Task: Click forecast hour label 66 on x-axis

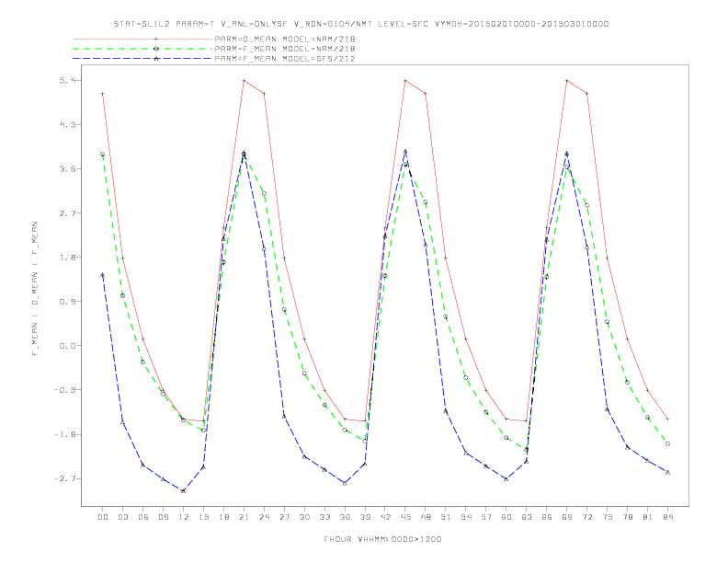Action: click(x=547, y=517)
